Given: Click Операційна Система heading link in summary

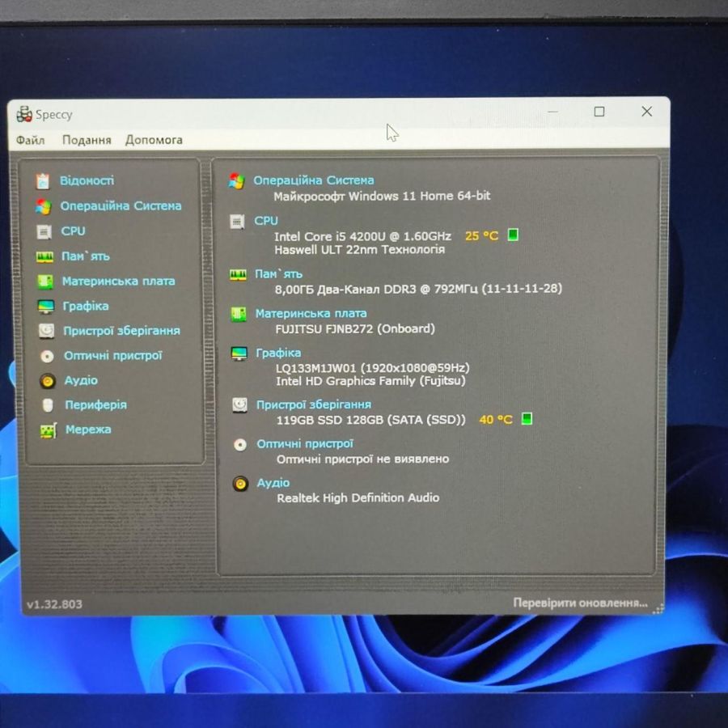Looking at the screenshot, I should 313,180.
